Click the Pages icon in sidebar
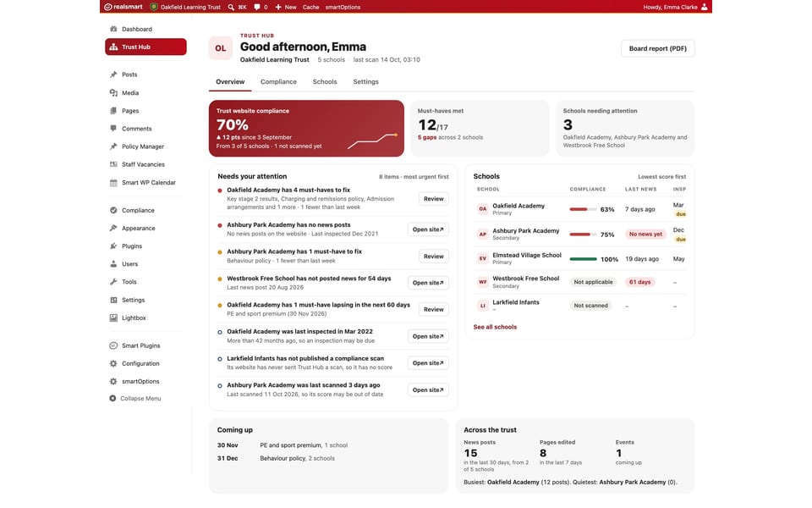The image size is (812, 508). (x=113, y=111)
